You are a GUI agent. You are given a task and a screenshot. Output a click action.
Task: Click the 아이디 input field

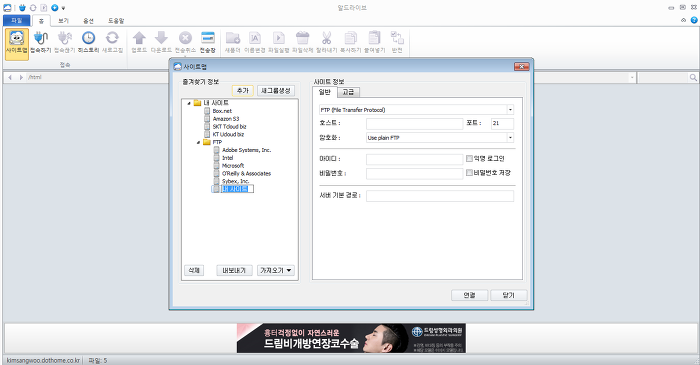click(414, 159)
